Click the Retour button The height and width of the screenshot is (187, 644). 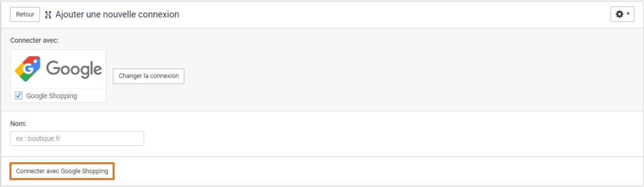tap(25, 14)
